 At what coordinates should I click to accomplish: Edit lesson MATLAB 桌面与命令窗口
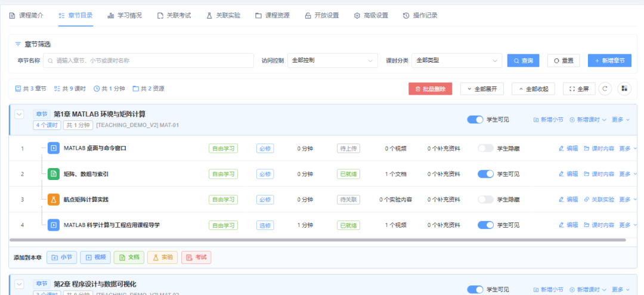569,148
